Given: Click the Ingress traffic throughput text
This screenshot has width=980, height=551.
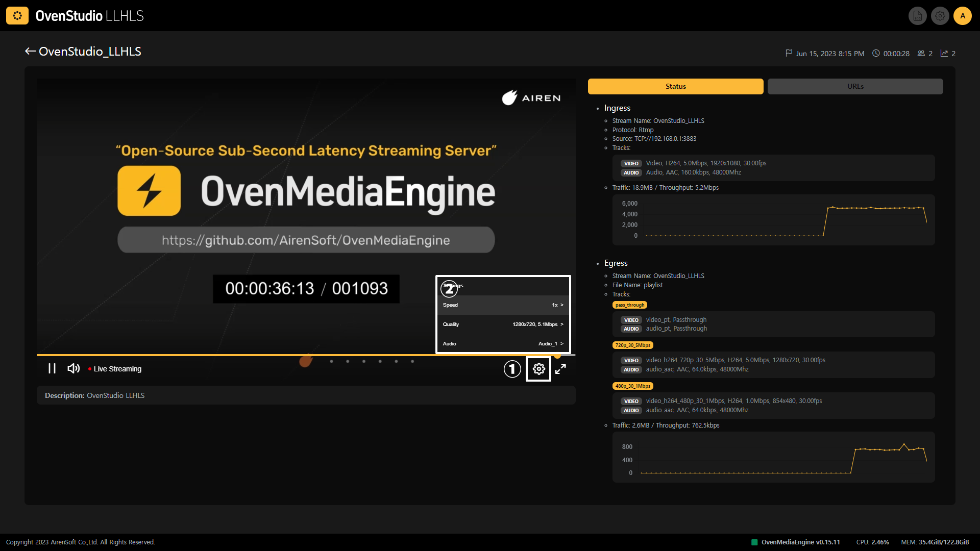Looking at the screenshot, I should click(666, 188).
